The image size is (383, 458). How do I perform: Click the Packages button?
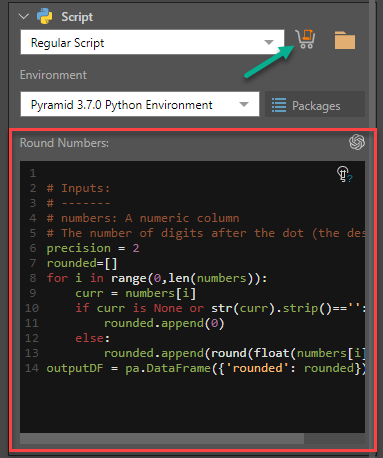click(315, 104)
